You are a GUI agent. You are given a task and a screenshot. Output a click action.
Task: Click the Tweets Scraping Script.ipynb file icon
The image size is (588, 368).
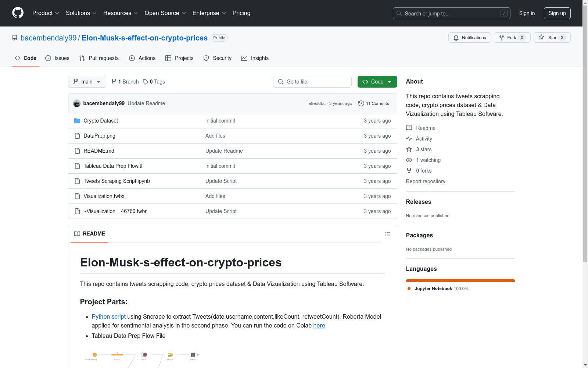[77, 181]
